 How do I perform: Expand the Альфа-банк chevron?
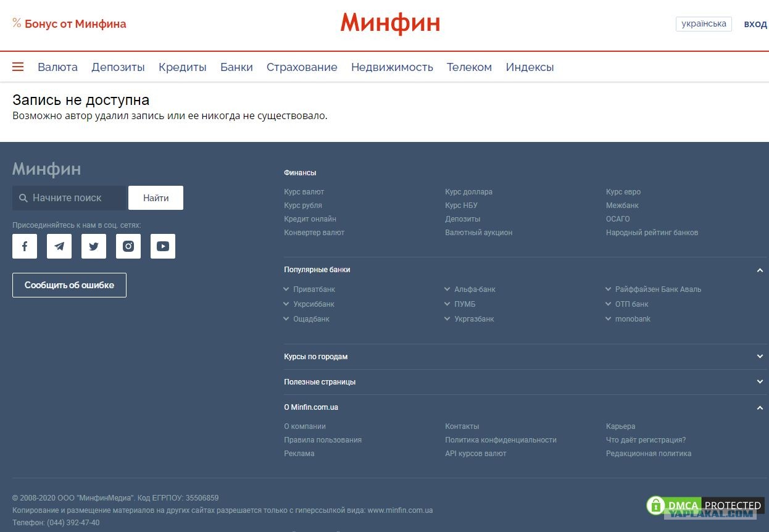click(447, 289)
